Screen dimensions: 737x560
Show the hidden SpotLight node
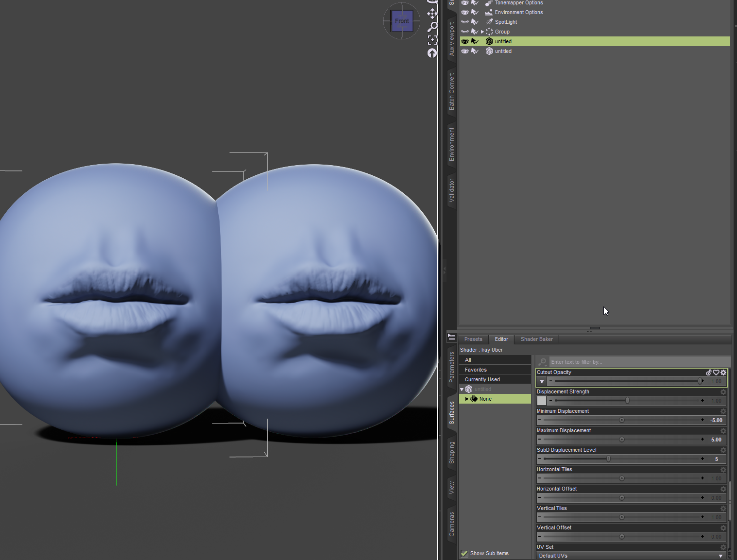[465, 22]
